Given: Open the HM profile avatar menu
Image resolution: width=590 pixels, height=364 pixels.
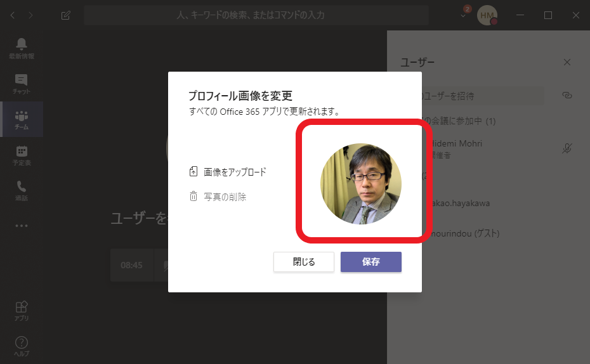Looking at the screenshot, I should click(487, 15).
